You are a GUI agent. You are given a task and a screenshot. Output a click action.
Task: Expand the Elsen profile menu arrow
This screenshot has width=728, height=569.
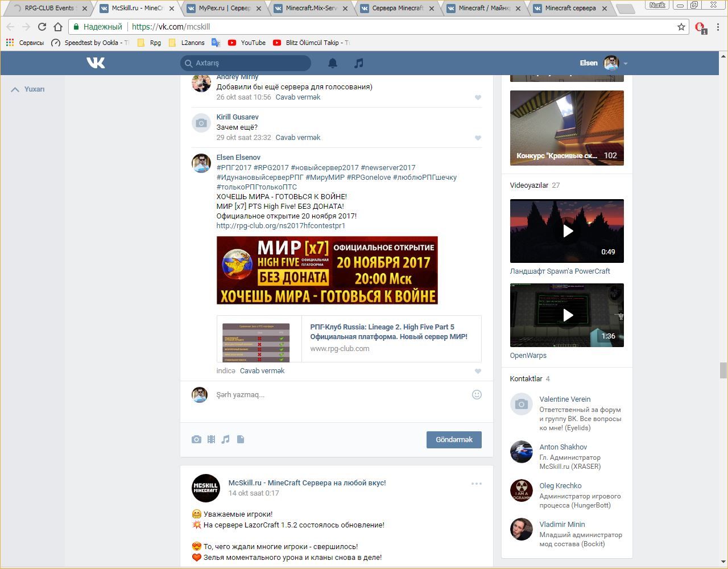tap(626, 63)
